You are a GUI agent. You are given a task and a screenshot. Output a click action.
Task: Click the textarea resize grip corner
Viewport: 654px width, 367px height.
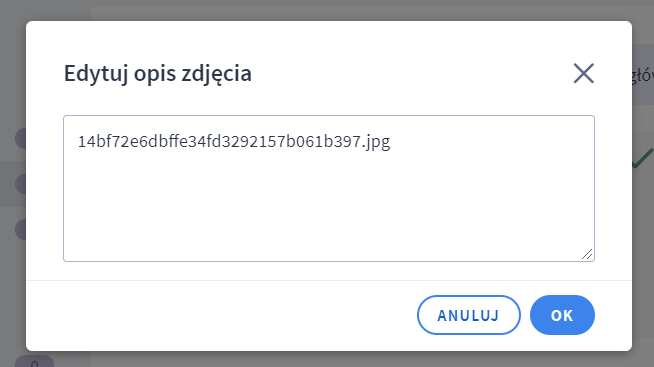[x=587, y=254]
